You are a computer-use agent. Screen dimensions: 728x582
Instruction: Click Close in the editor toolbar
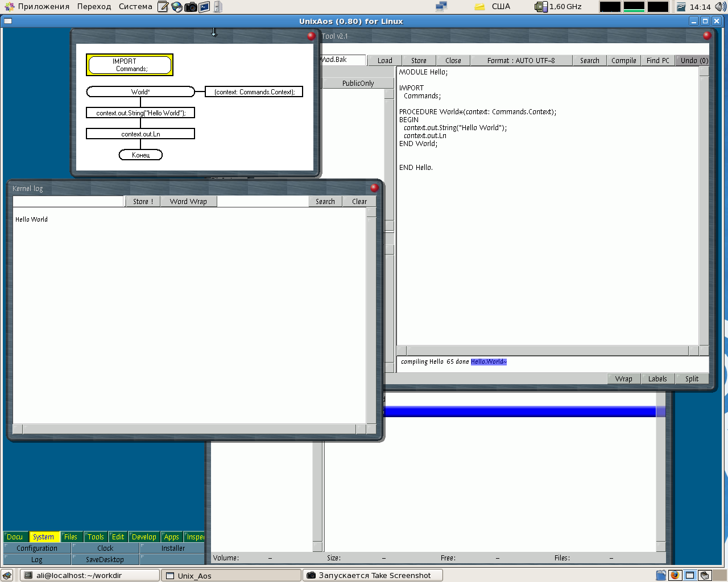(x=453, y=61)
